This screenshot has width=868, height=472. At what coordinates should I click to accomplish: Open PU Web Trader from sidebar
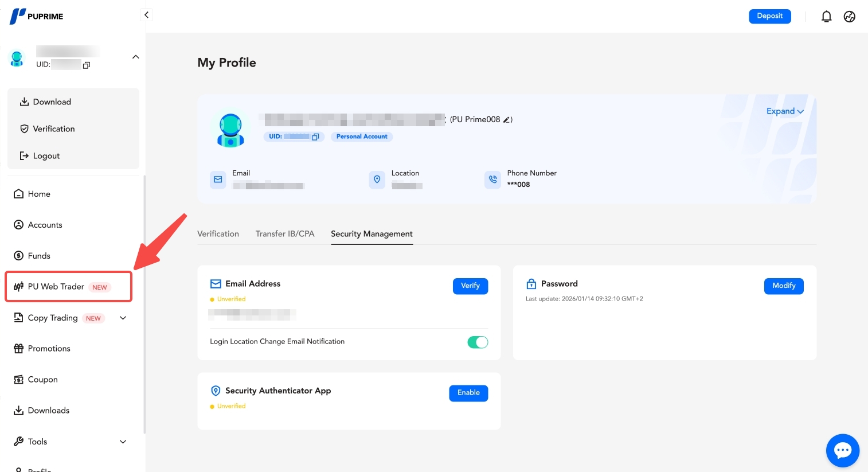pyautogui.click(x=56, y=287)
